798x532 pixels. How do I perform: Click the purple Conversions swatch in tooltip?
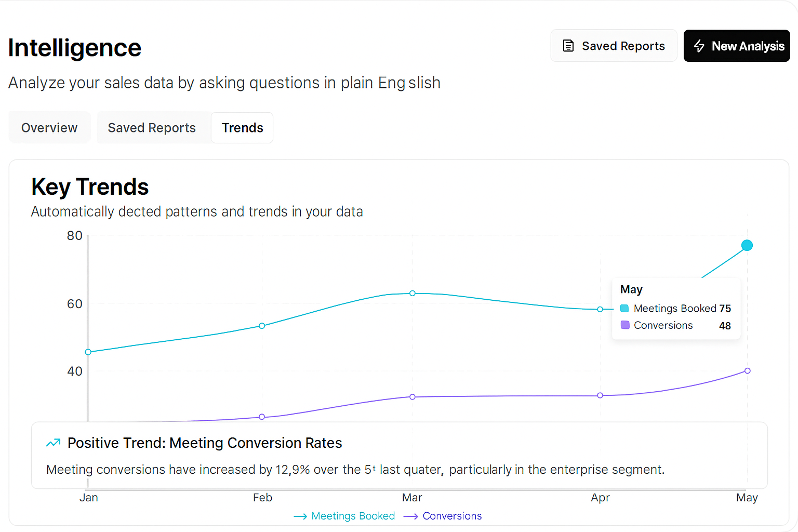625,325
